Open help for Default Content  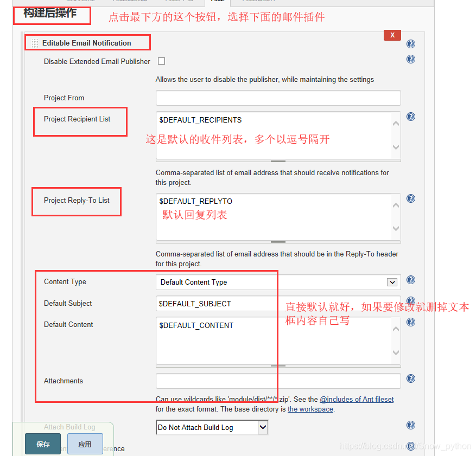point(411,322)
